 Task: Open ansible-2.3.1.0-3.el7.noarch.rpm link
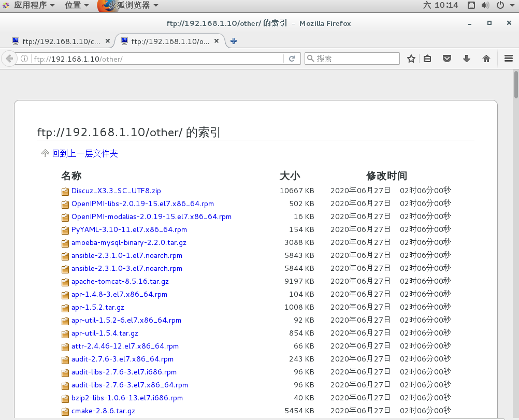(127, 268)
